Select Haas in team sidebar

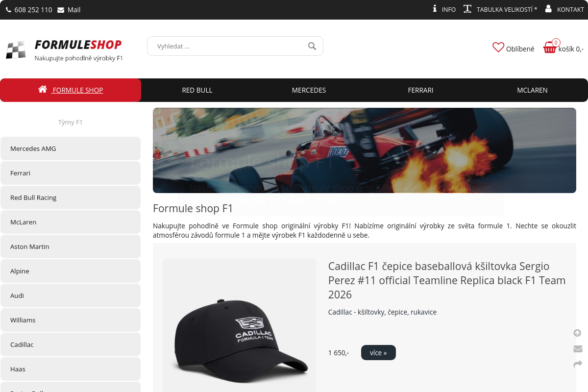(71, 369)
